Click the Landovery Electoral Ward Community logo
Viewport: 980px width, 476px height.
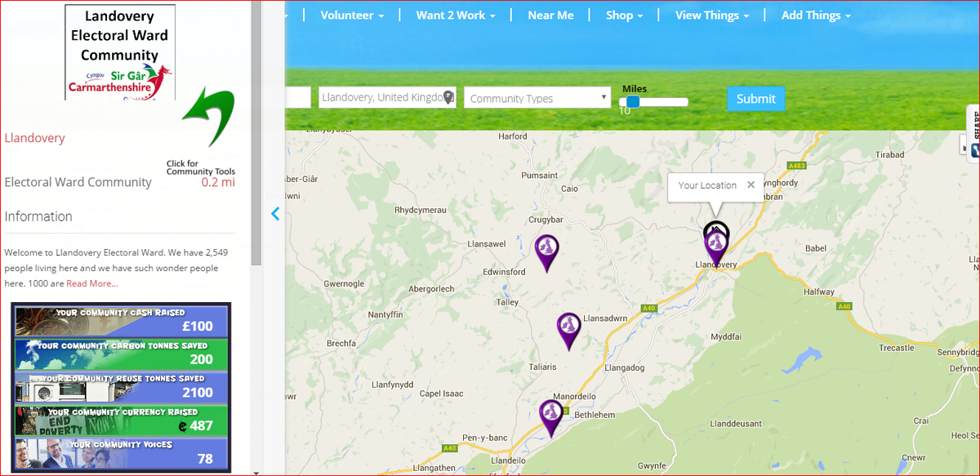(120, 52)
